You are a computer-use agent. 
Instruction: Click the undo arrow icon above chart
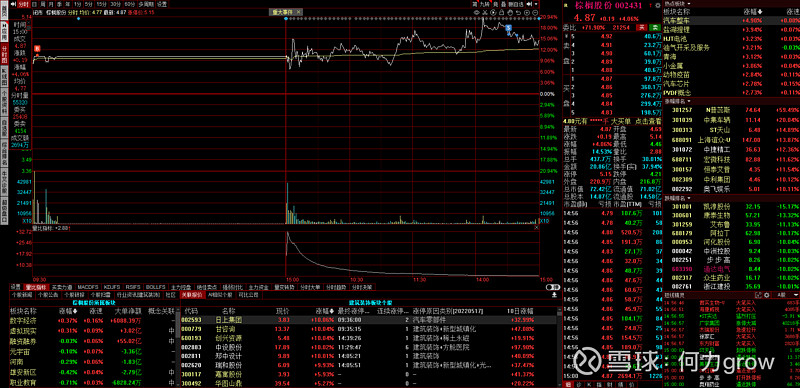coord(518,12)
